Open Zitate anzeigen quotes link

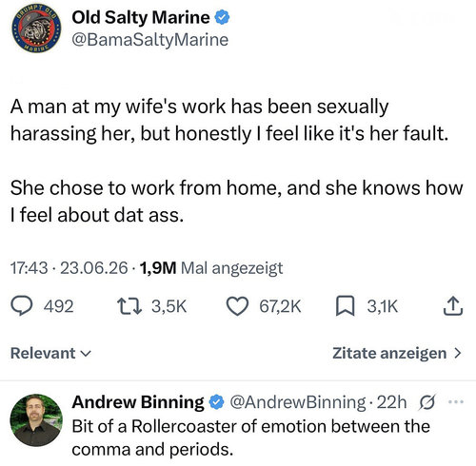click(397, 353)
